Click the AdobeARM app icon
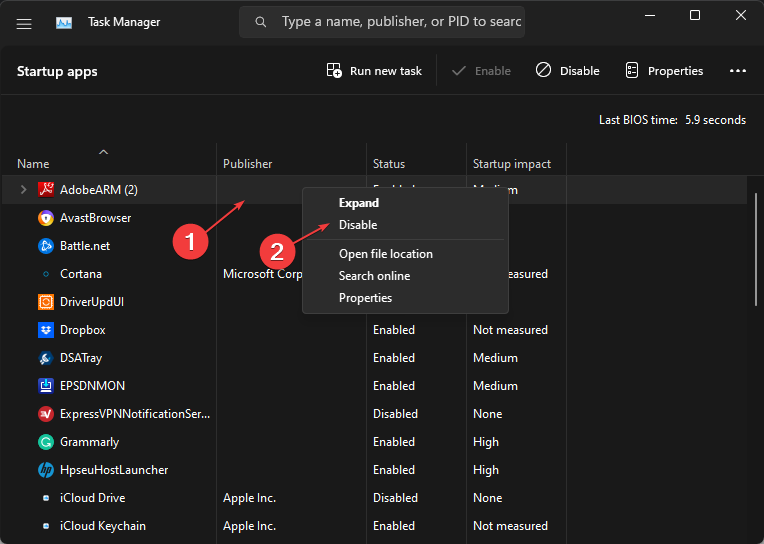 click(x=45, y=189)
